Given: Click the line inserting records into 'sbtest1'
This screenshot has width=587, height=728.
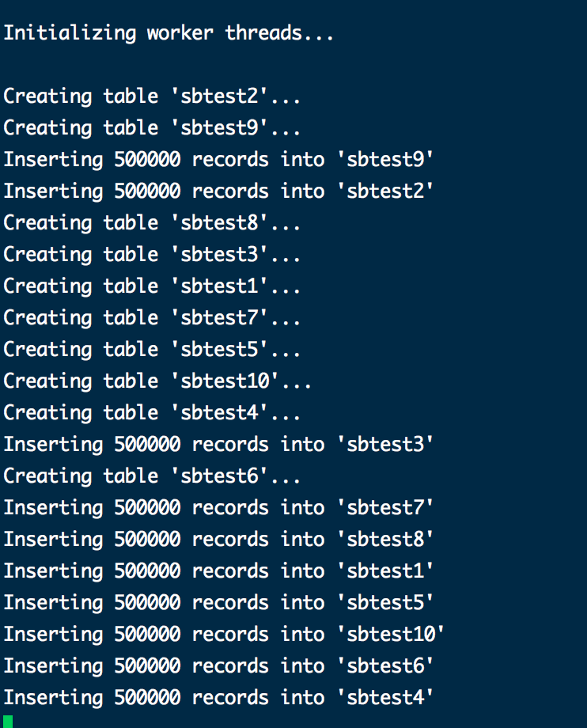Looking at the screenshot, I should point(218,571).
